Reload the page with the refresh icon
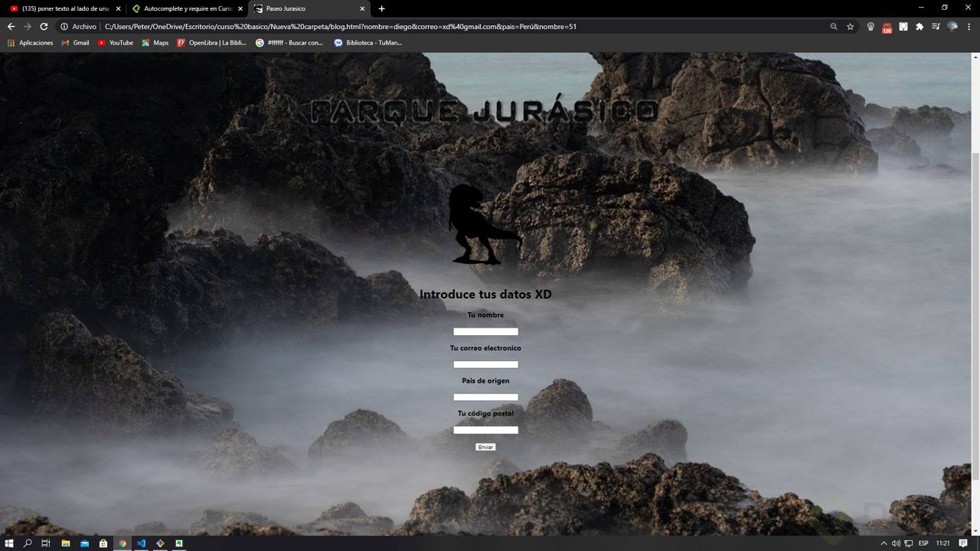Viewport: 980px width, 551px height. [44, 27]
